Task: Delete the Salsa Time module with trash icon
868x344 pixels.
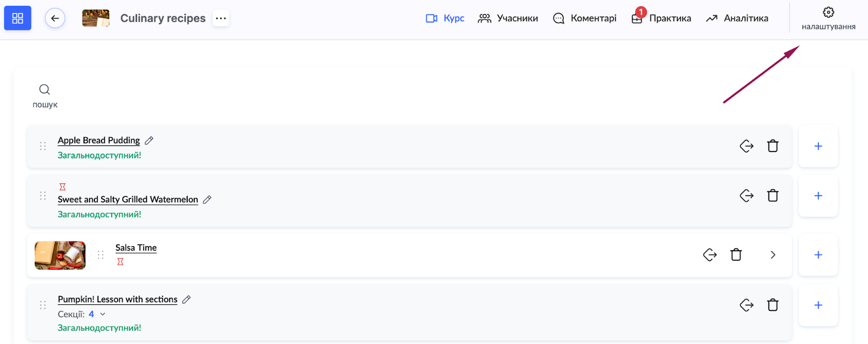Action: pos(736,255)
